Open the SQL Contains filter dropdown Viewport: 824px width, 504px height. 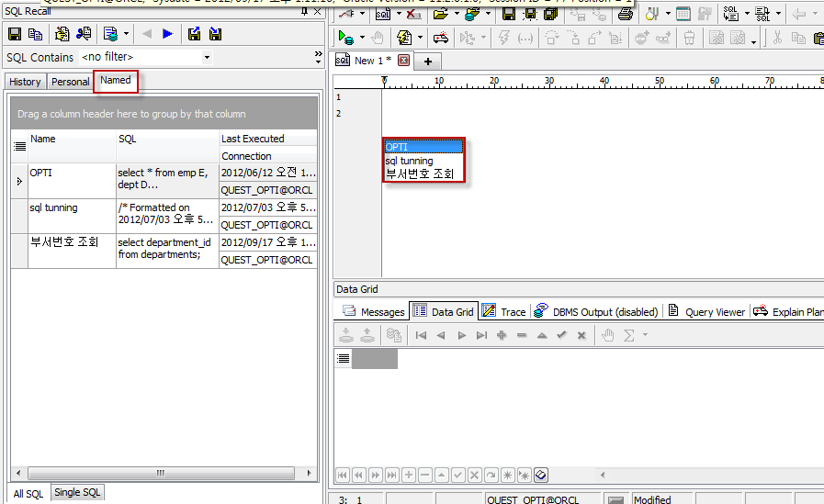pos(207,58)
